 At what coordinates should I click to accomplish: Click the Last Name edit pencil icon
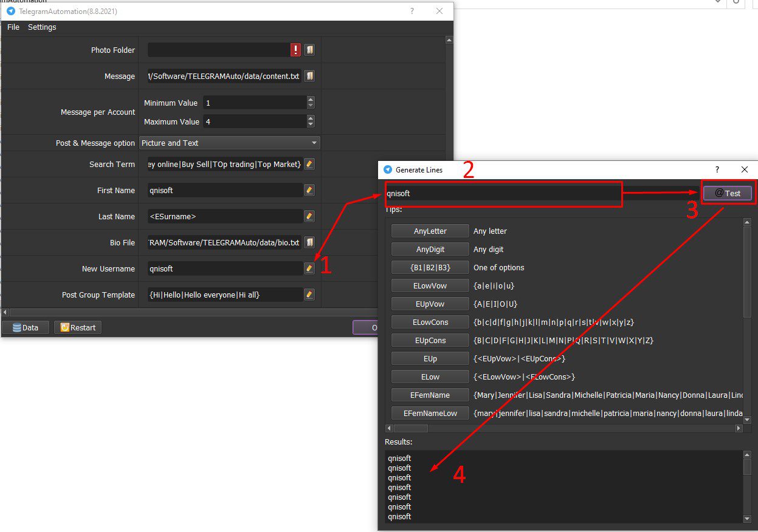(309, 216)
